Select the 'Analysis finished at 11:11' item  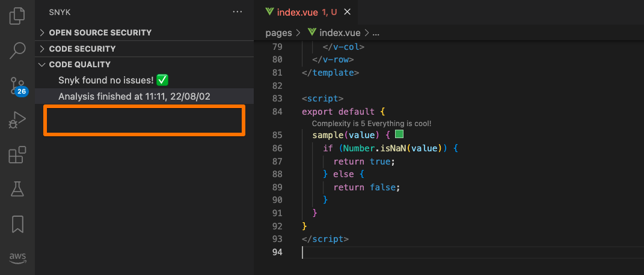point(133,96)
